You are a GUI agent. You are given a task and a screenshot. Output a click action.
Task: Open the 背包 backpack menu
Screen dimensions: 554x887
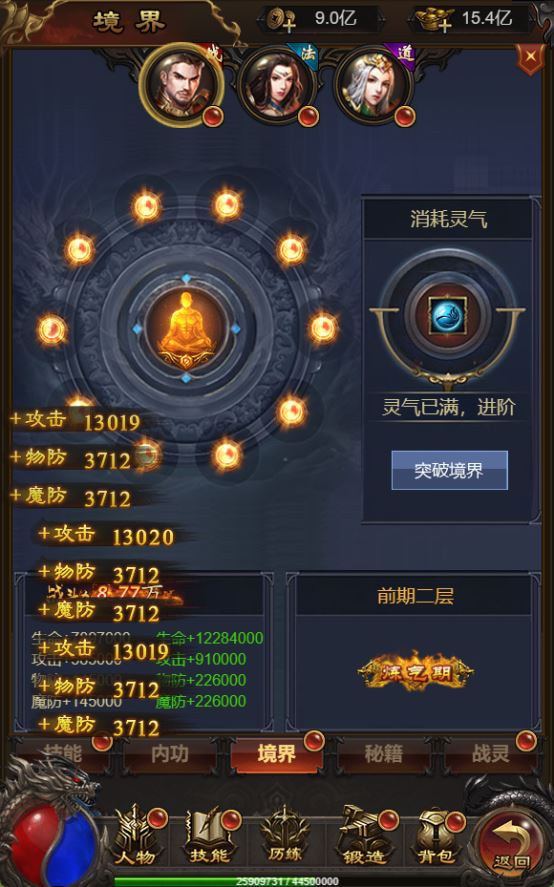click(x=436, y=837)
